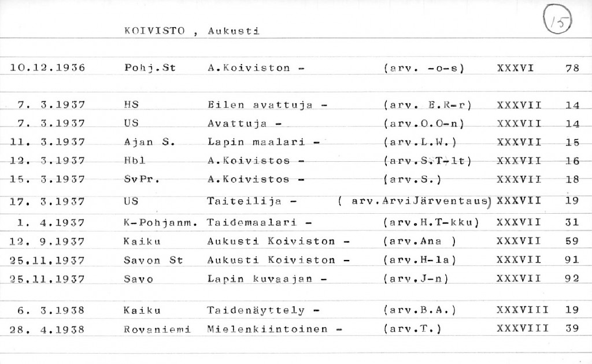This screenshot has height=364, width=592.
Task: Click the Savon St source name
Action: [x=153, y=261]
